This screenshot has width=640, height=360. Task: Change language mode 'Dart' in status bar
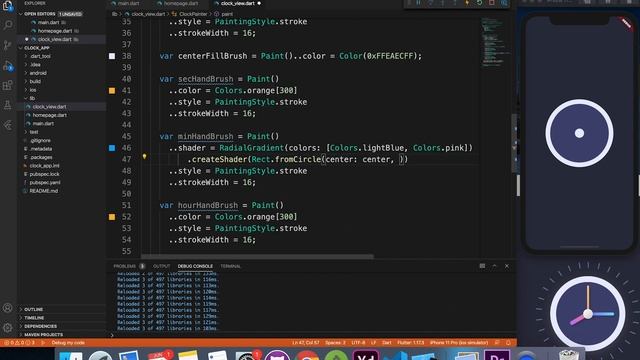pyautogui.click(x=386, y=343)
